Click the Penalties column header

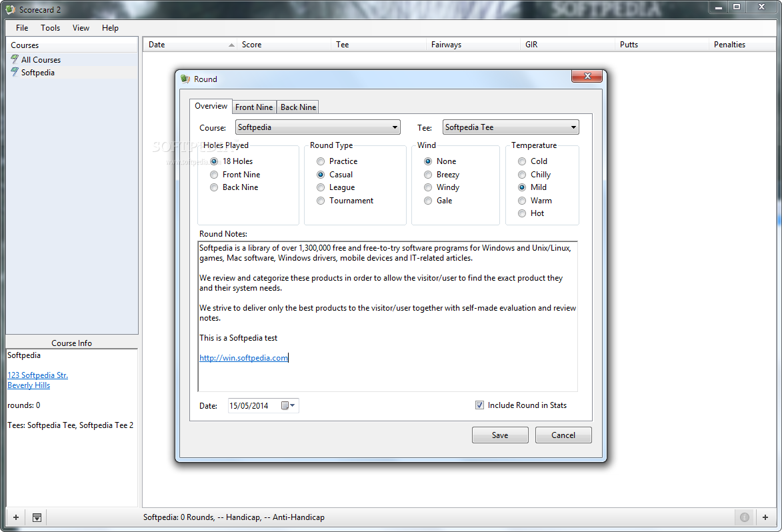(x=742, y=45)
